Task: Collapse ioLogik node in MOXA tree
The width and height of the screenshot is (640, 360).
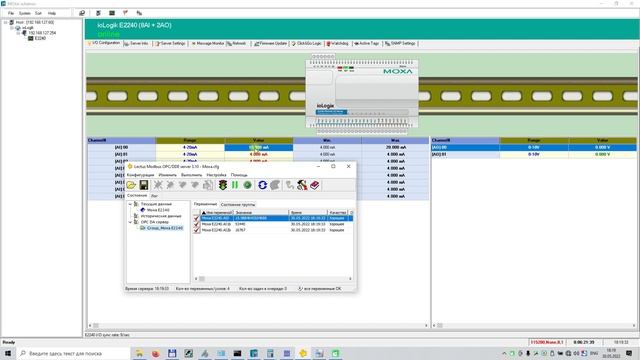Action: 12,28
